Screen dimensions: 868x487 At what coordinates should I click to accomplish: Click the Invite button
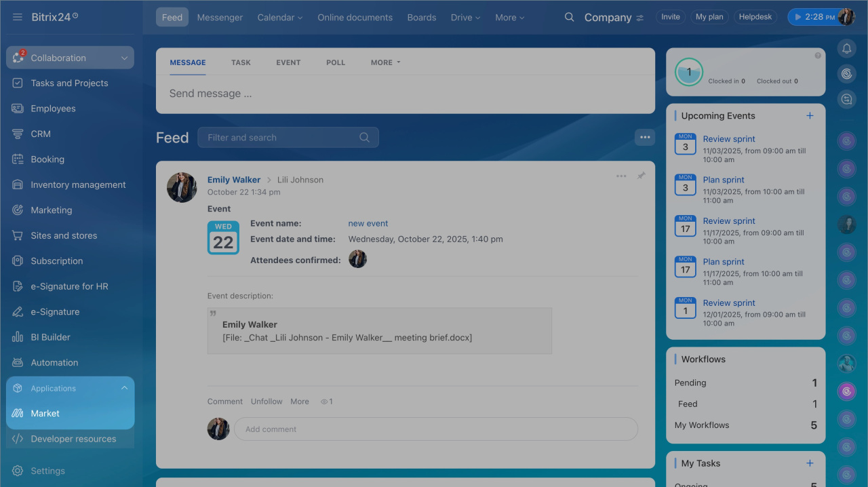point(670,17)
